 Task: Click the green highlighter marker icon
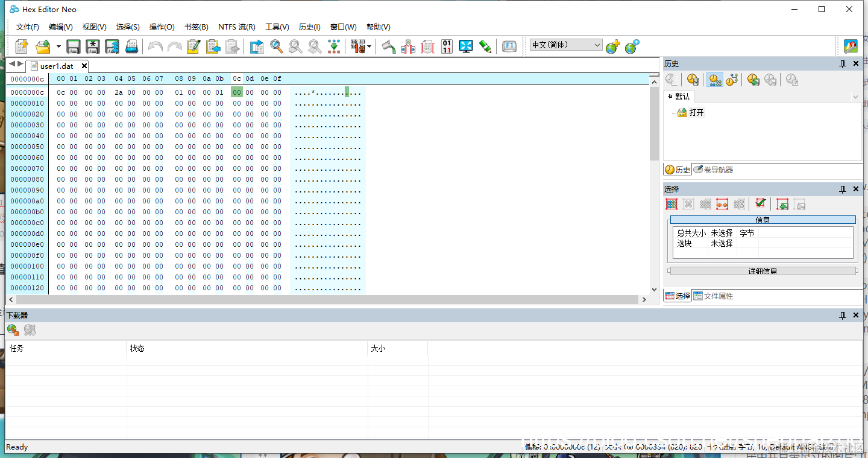pos(485,46)
